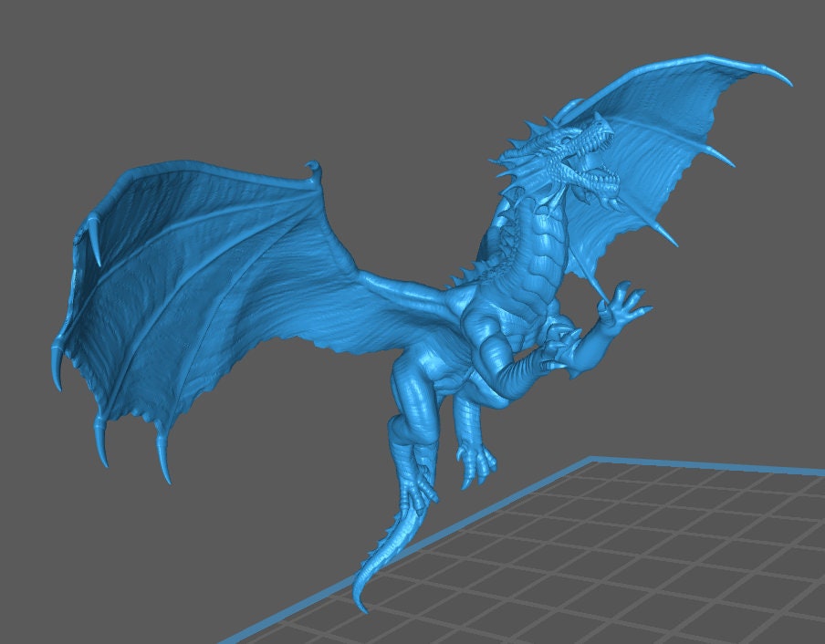
Task: Select the dragon's large left wing membrane
Action: [201, 274]
